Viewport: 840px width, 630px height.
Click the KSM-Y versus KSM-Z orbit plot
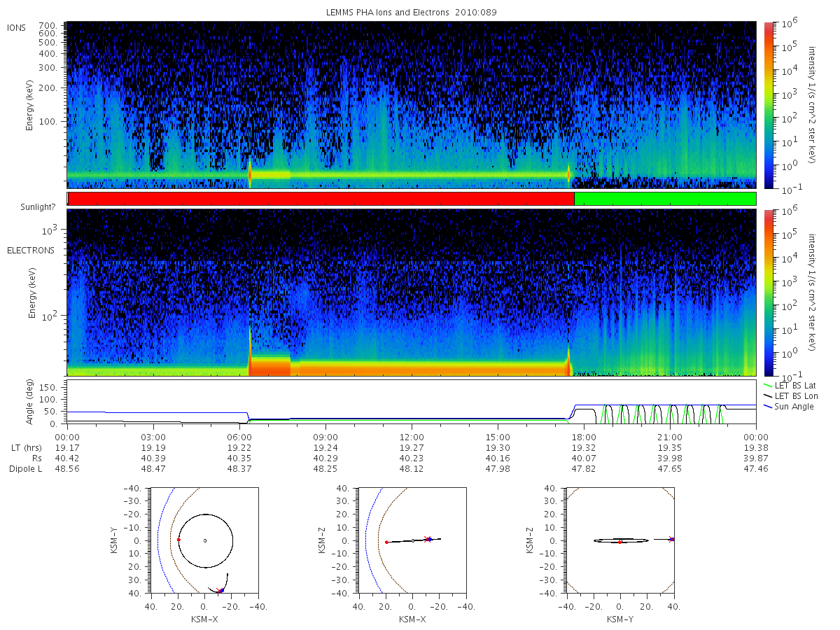pos(619,540)
